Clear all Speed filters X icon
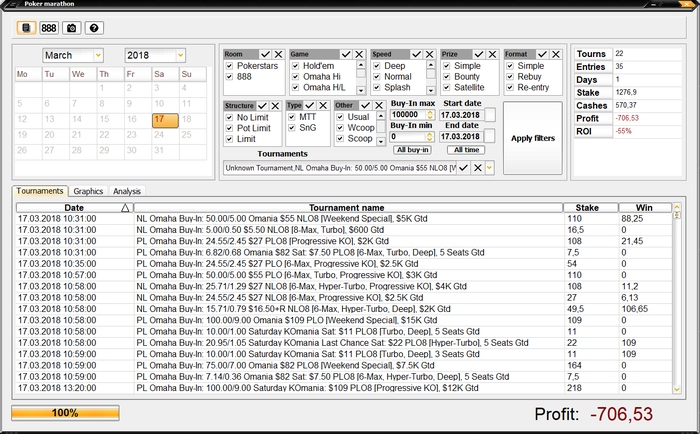700x434 pixels. [x=430, y=54]
